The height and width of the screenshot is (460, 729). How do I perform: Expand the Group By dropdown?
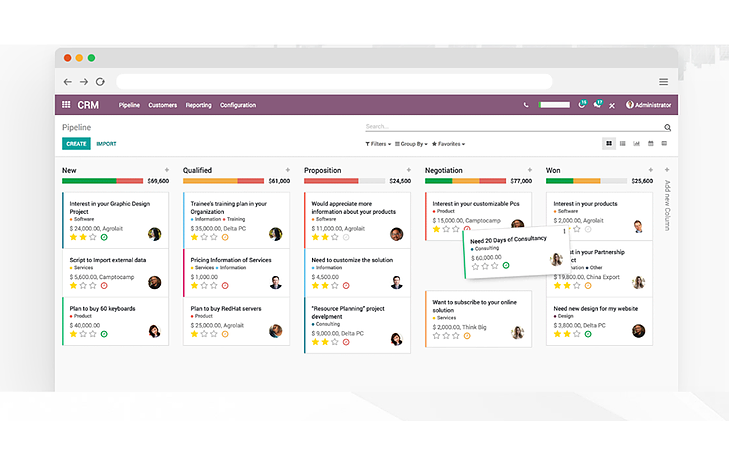pos(411,144)
